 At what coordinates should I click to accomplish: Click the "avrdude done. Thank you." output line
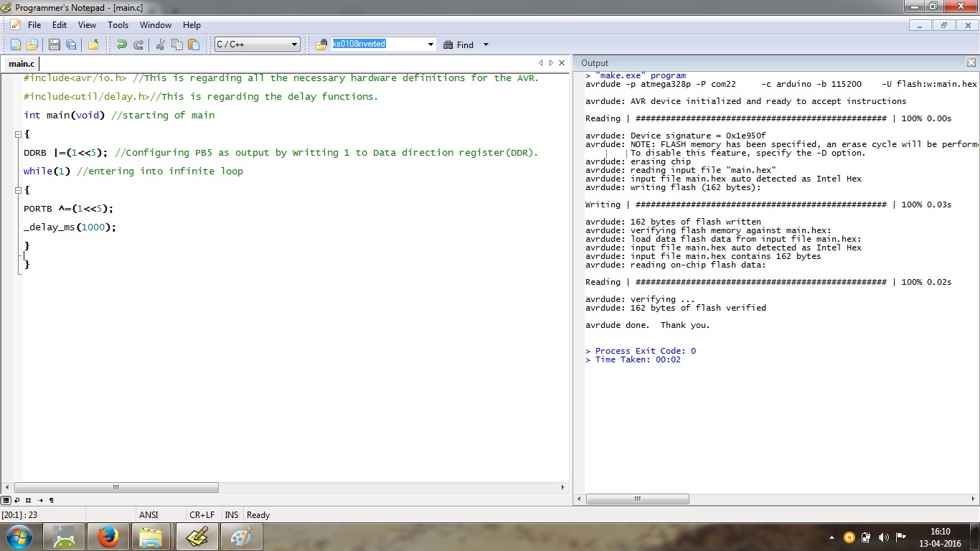648,325
